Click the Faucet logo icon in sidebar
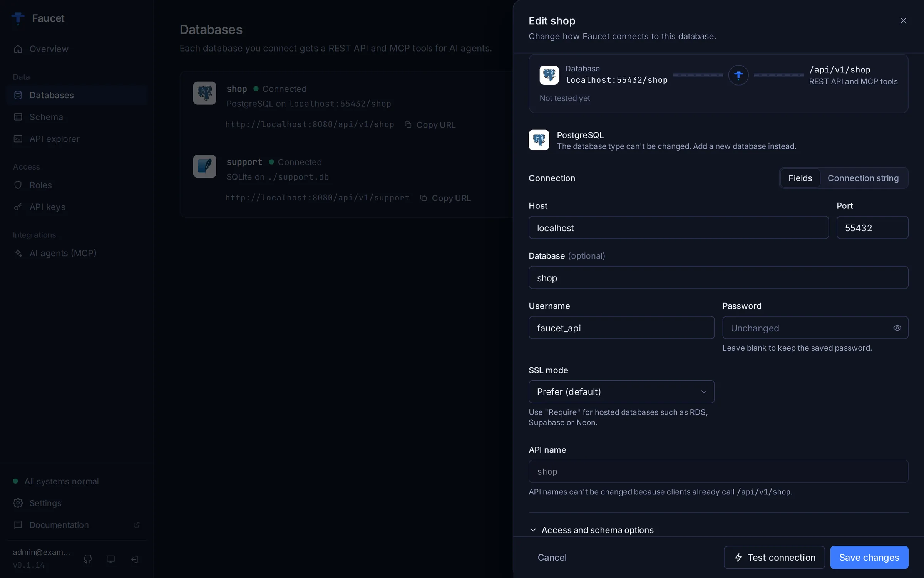The height and width of the screenshot is (578, 924). 18,18
